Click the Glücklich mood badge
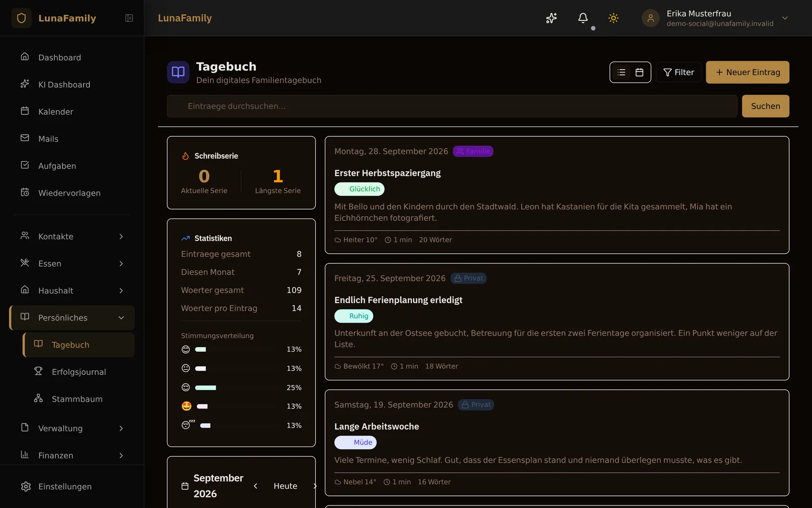The width and height of the screenshot is (812, 508). point(359,189)
